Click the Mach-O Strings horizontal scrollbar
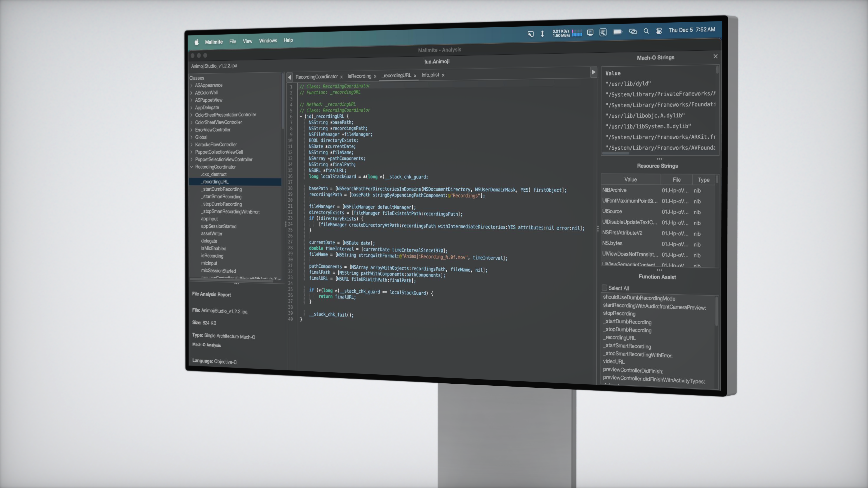 point(615,153)
